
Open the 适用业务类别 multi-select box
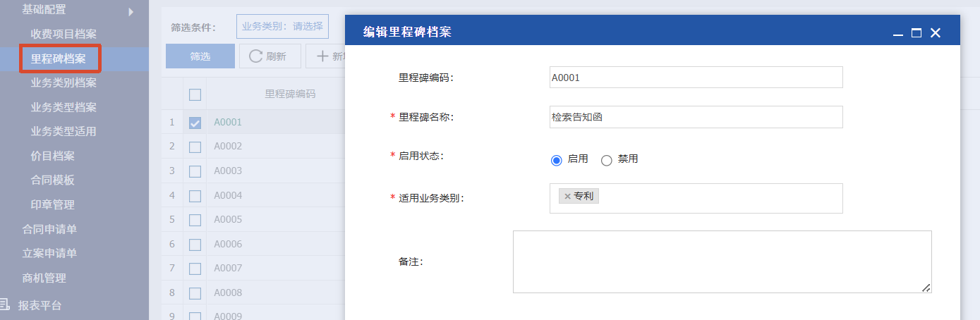pos(696,198)
